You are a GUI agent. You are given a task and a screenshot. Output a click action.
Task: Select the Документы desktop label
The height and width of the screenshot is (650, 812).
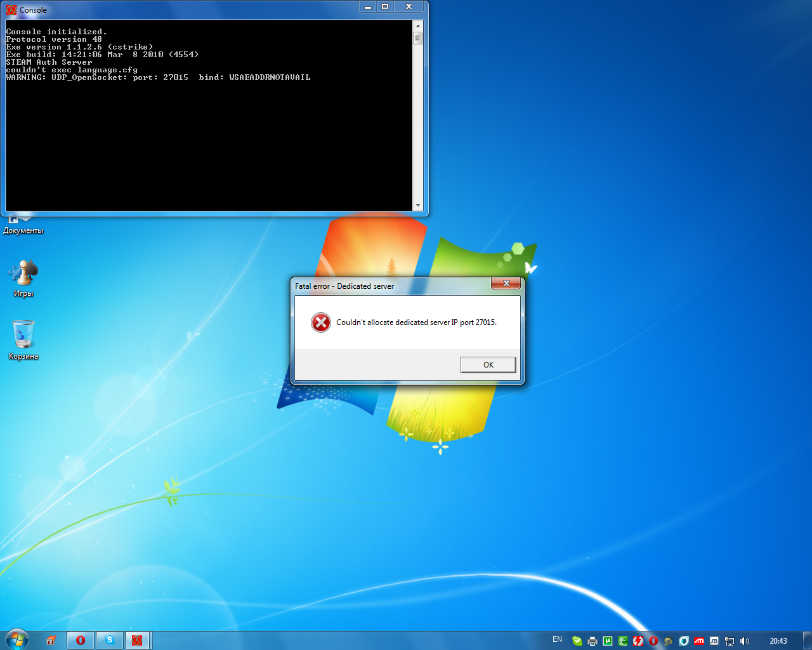[23, 230]
